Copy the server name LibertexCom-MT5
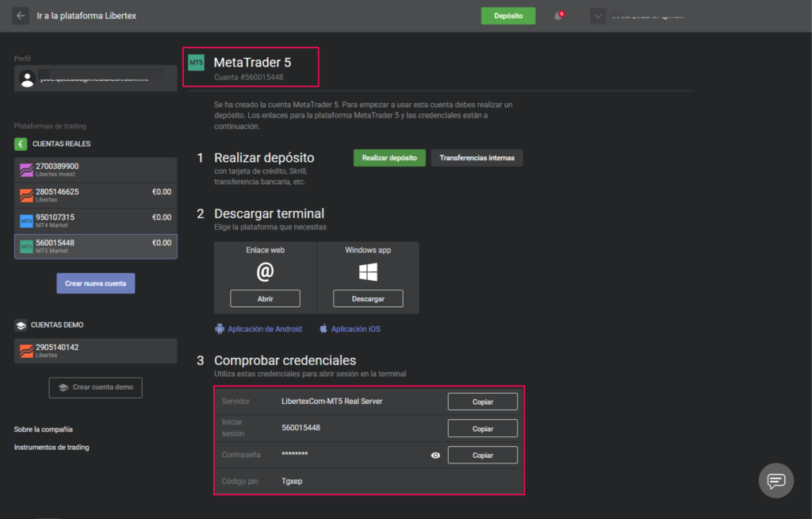812x519 pixels. pos(482,402)
